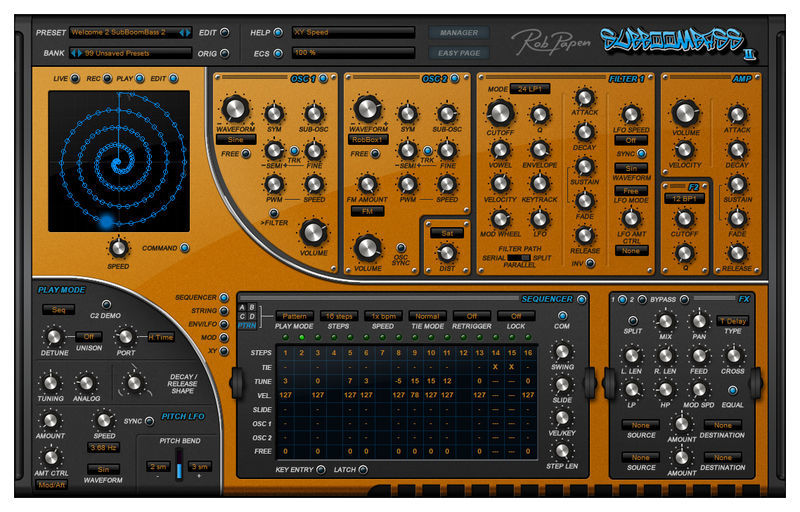Enable Key Entry in sequencer
The height and width of the screenshot is (512, 800).
pyautogui.click(x=320, y=470)
